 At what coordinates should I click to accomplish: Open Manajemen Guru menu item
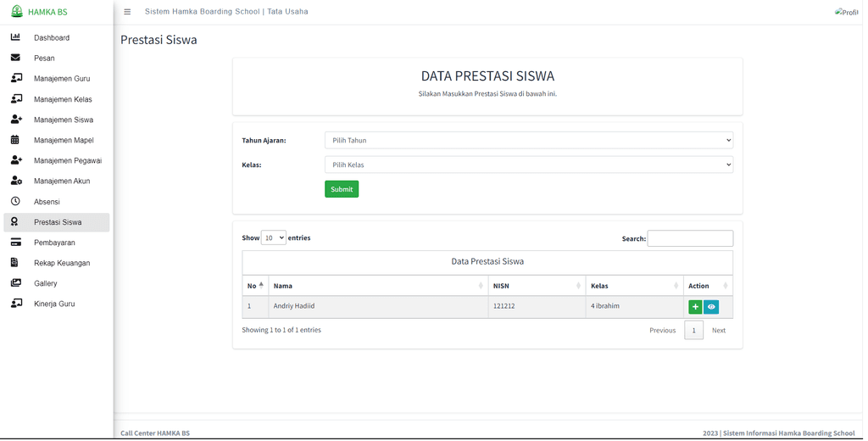57,79
